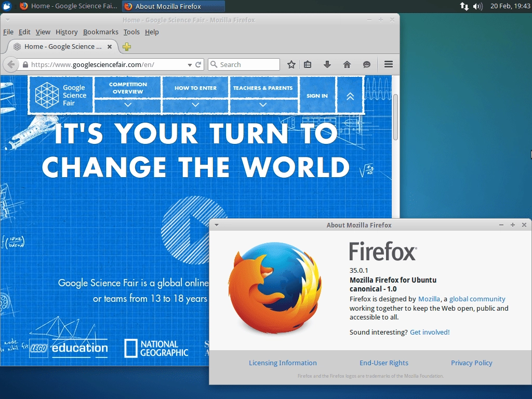The width and height of the screenshot is (532, 399).
Task: Click version number 35.0.1 text
Action: 358,270
